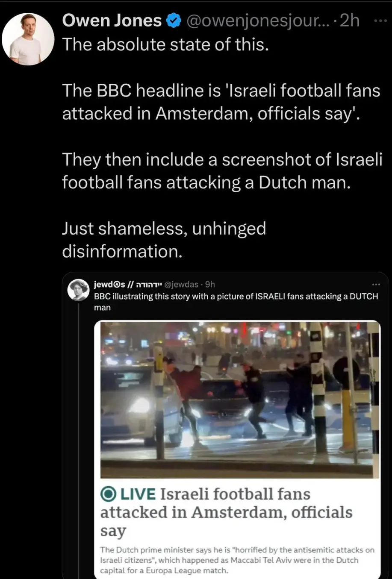Image resolution: width=392 pixels, height=579 pixels.
Task: Select the quoted tweet text about BBC illustrating this story
Action: (236, 302)
